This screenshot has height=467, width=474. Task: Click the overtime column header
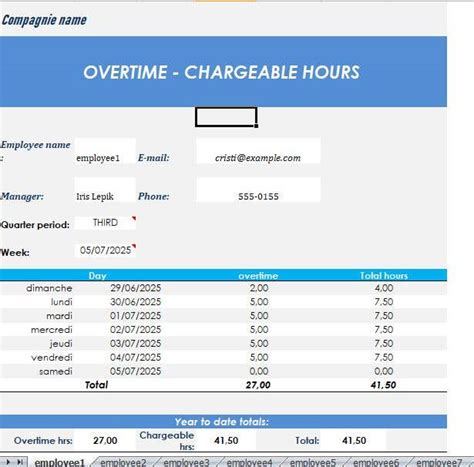pos(258,276)
